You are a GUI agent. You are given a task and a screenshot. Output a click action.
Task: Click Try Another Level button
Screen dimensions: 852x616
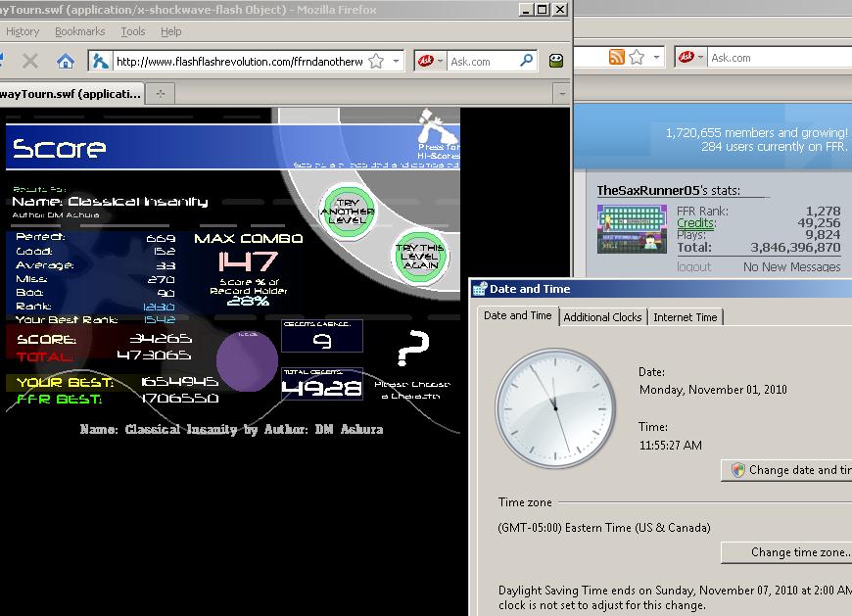click(348, 212)
